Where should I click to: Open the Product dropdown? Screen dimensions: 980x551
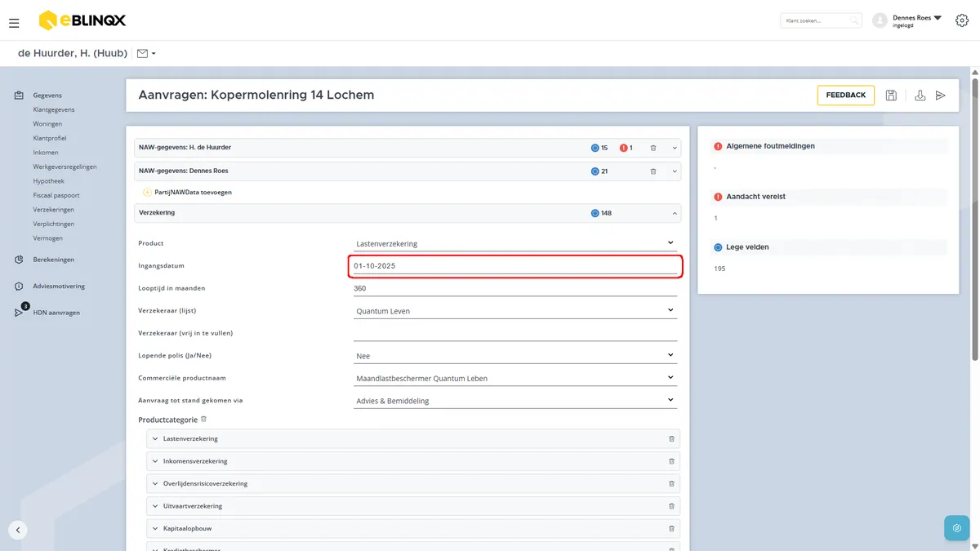(x=515, y=243)
